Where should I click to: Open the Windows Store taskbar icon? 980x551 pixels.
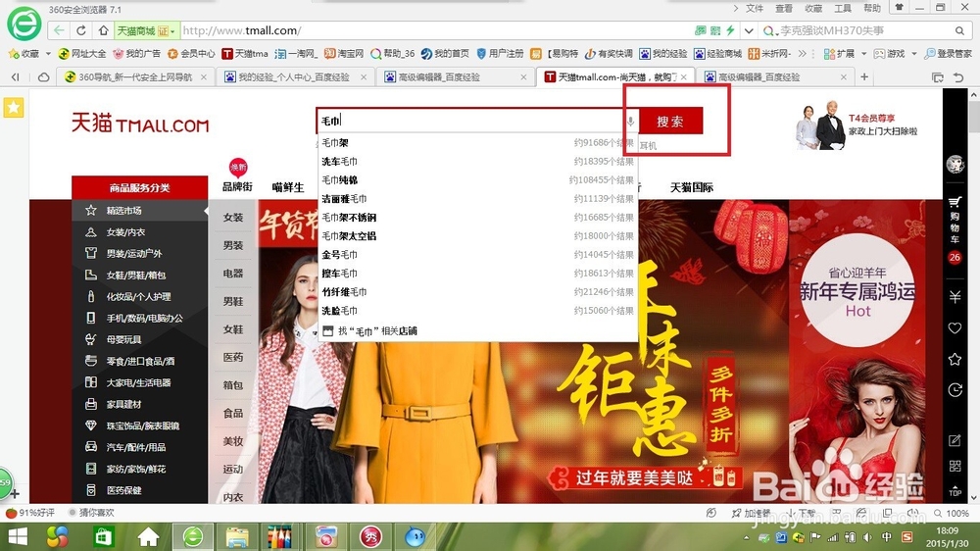pos(103,536)
